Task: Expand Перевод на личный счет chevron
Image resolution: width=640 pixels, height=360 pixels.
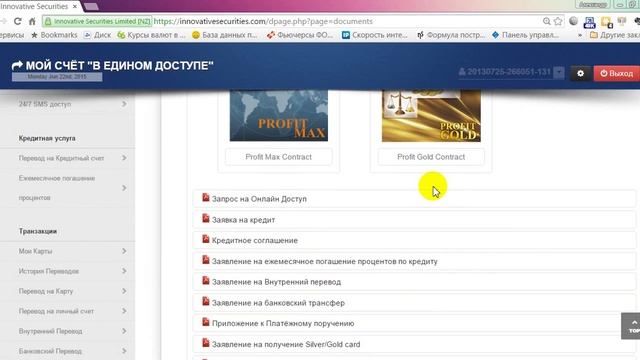Action: (124, 311)
